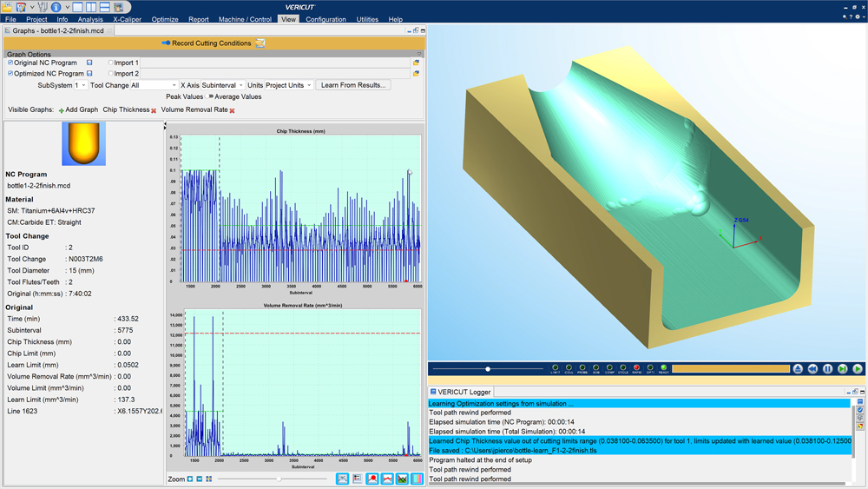Open the Units Project Units dropdown

coord(288,85)
